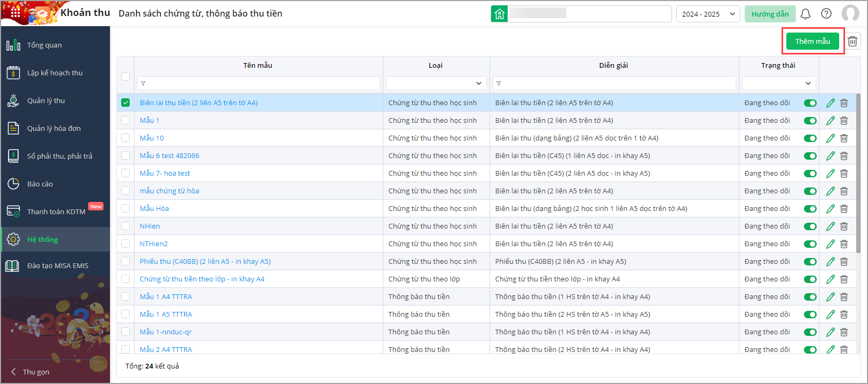Open Sổ phải thu, phải trả menu
This screenshot has width=868, height=384.
[x=56, y=156]
